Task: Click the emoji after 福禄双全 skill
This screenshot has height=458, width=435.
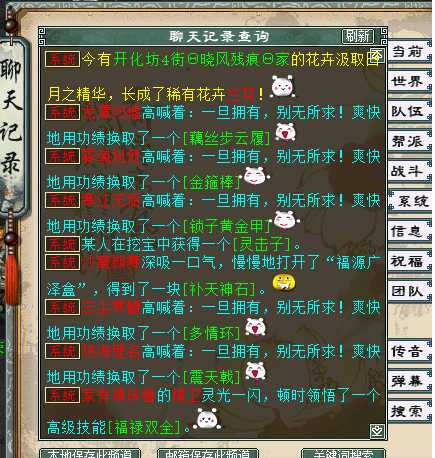Action: point(207,419)
